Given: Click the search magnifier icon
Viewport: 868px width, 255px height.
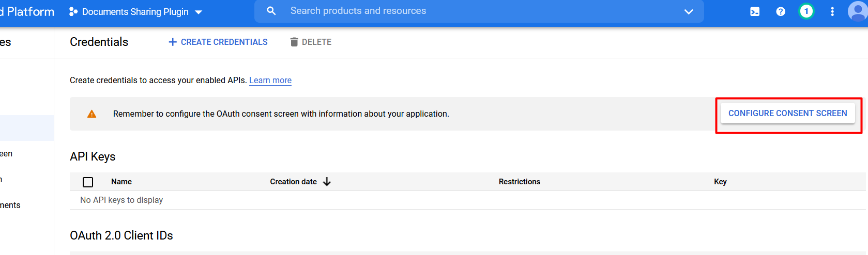Looking at the screenshot, I should click(x=271, y=11).
